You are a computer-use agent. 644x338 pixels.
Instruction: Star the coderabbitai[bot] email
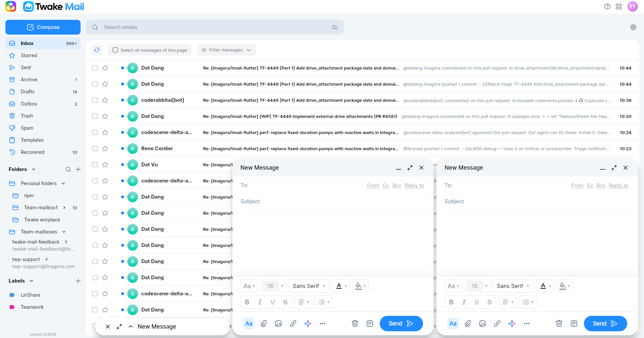(105, 100)
